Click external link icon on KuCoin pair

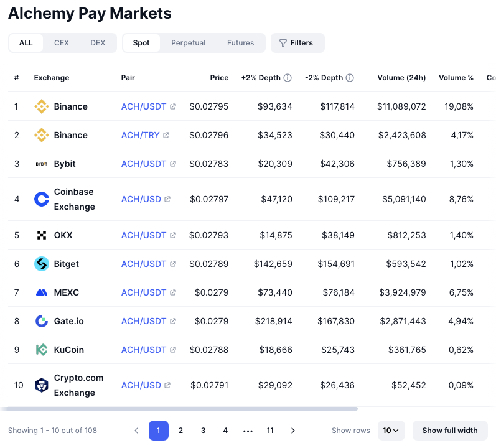coord(173,350)
